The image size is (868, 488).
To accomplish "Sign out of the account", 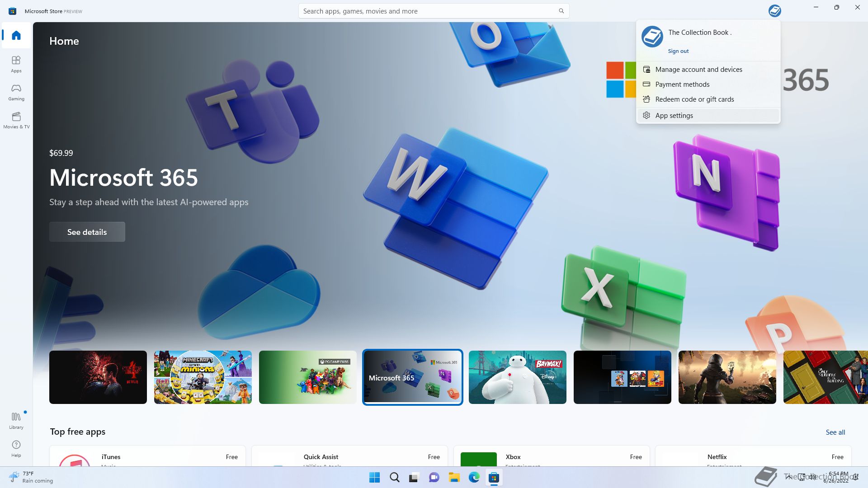I will (x=678, y=51).
